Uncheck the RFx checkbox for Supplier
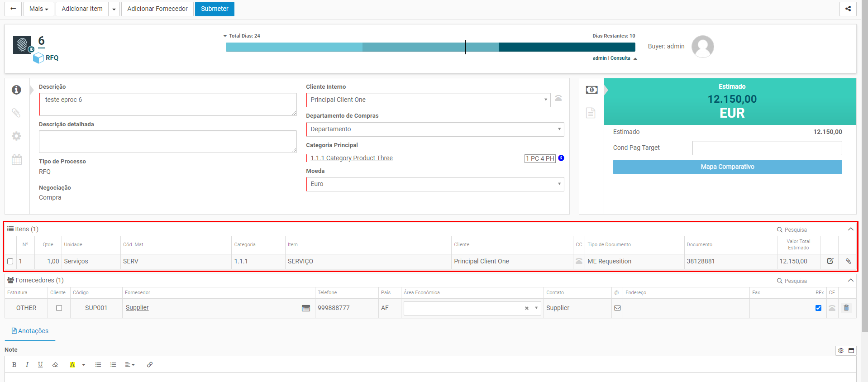The width and height of the screenshot is (868, 382). [818, 308]
